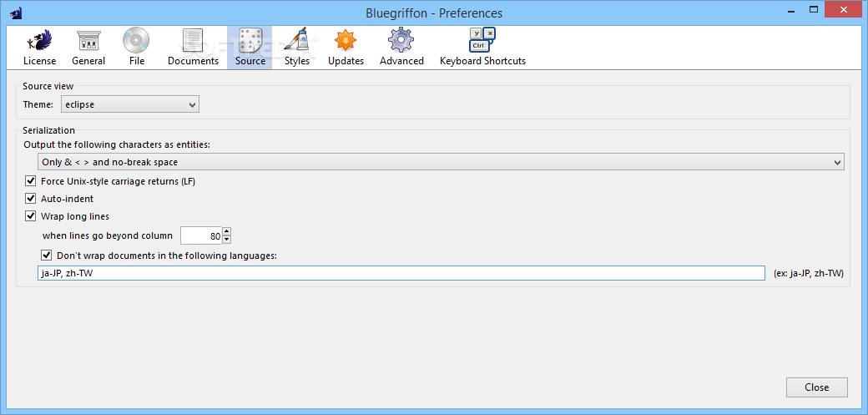Toggle Force Unix-style carriage returns checkbox
Viewport: 868px width, 415px height.
pos(30,181)
